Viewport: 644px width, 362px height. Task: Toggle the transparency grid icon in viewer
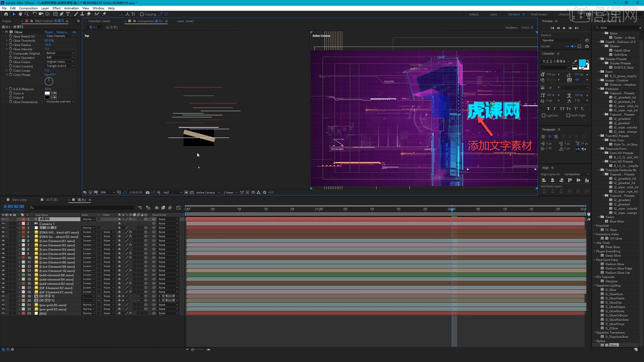pyautogui.click(x=192, y=192)
